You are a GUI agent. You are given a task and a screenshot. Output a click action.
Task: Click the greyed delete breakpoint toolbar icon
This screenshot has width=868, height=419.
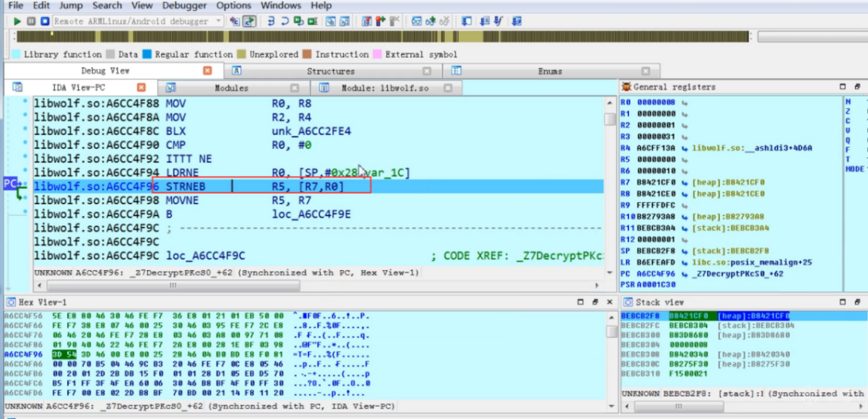(x=394, y=21)
